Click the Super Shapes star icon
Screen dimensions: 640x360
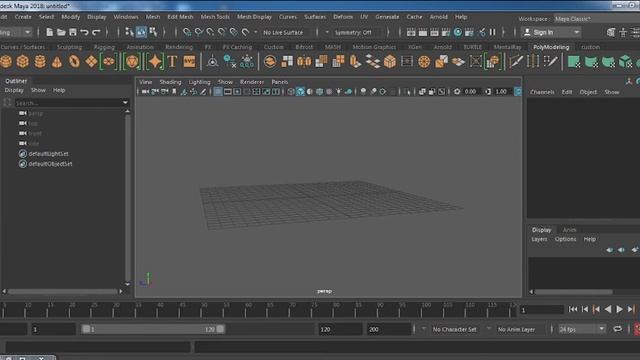[155, 62]
